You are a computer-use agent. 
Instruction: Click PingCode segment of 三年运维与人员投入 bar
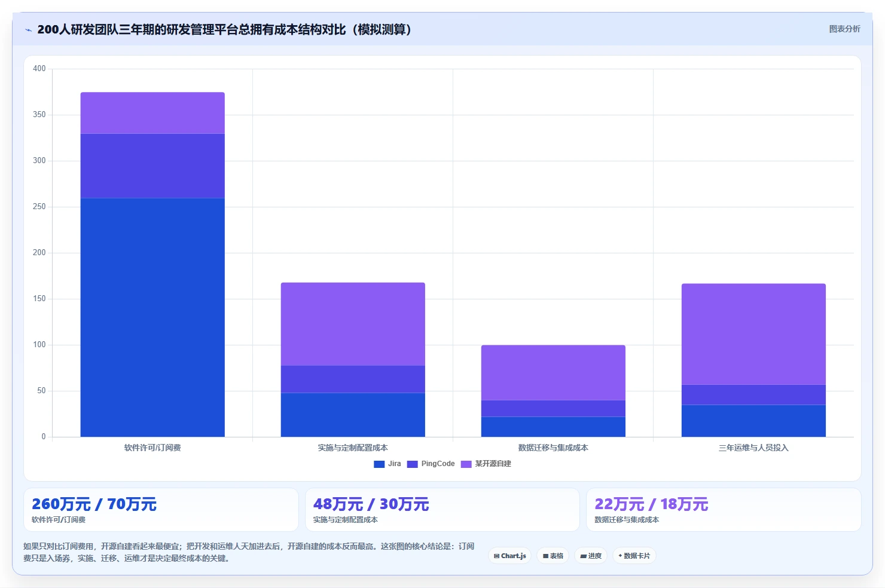click(x=753, y=394)
